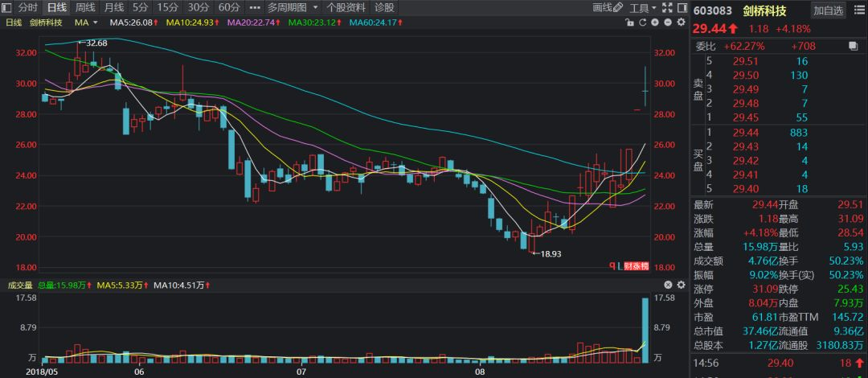The width and height of the screenshot is (868, 378).
Task: Select the 日线 daily chart tab
Action: pos(56,8)
